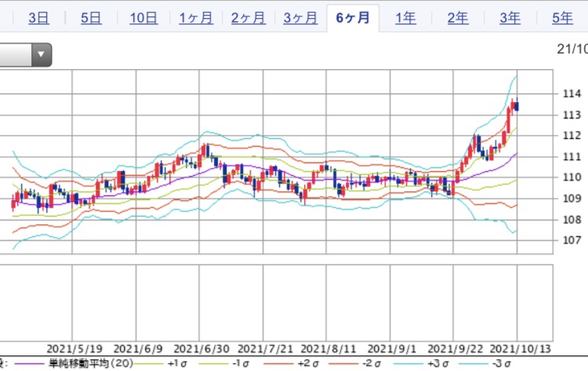Click the 109 price axis label
588x371 pixels.
pyautogui.click(x=572, y=198)
